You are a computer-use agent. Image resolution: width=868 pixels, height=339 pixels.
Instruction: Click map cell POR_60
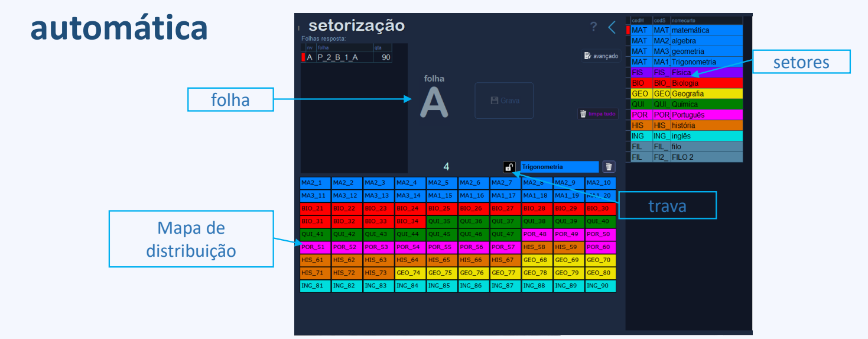[x=600, y=247]
